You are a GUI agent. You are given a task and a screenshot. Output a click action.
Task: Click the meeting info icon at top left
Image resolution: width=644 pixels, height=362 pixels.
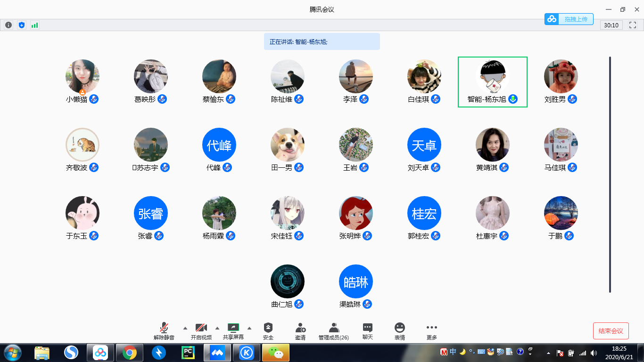(8, 25)
